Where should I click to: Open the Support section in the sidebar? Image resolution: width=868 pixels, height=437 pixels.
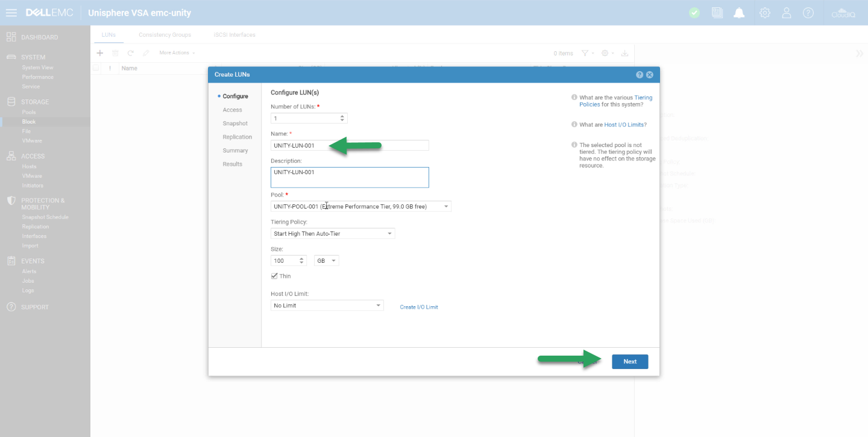point(35,307)
